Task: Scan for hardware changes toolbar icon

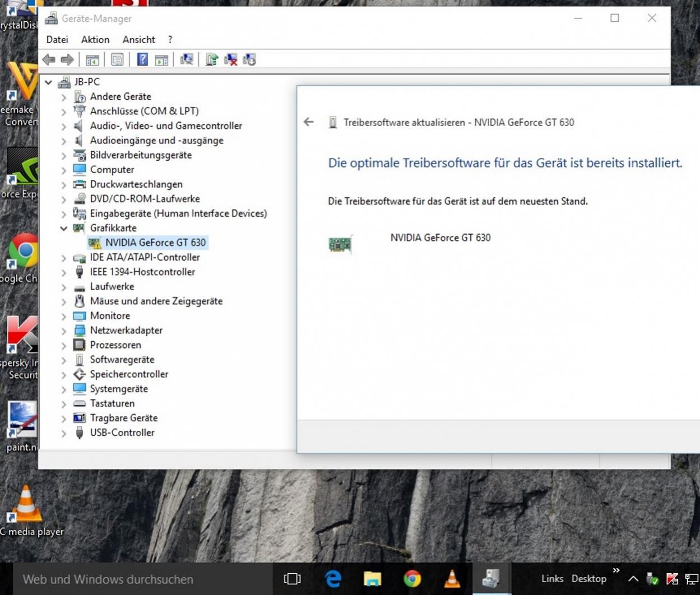Action: coord(187,59)
